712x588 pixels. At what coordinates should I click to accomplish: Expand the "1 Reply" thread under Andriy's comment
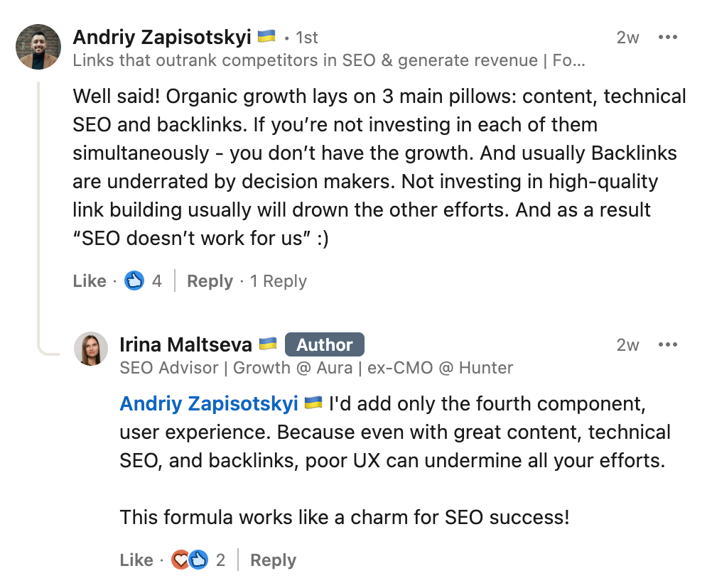(x=278, y=281)
